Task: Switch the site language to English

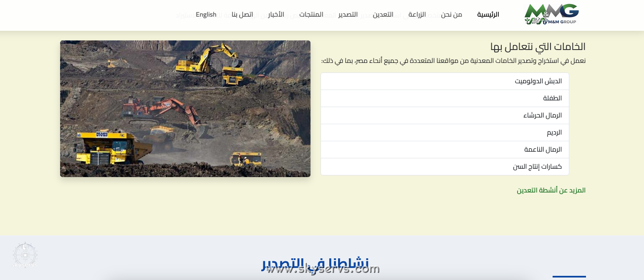Action: click(x=206, y=15)
